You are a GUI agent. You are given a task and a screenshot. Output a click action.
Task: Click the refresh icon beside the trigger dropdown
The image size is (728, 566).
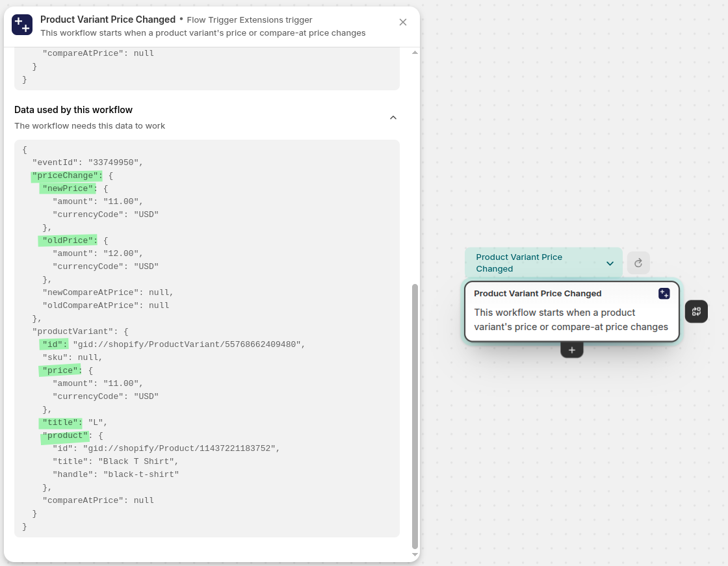coord(638,263)
